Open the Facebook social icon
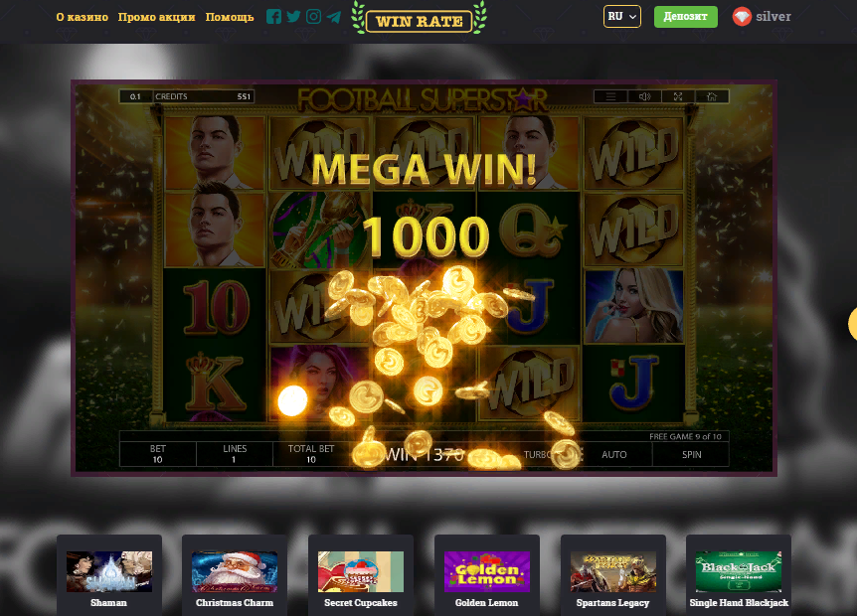 (273, 16)
